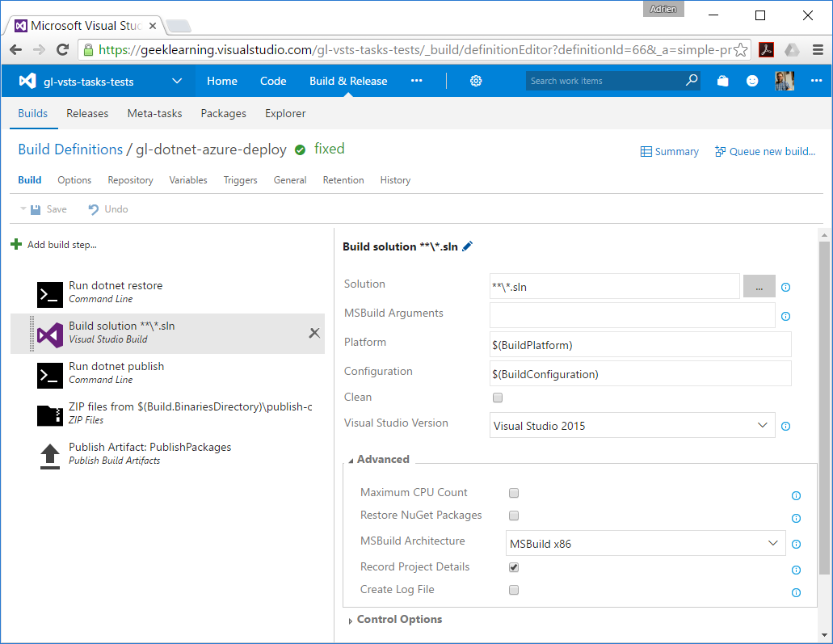
Task: Click the browser back arrow
Action: [x=16, y=50]
